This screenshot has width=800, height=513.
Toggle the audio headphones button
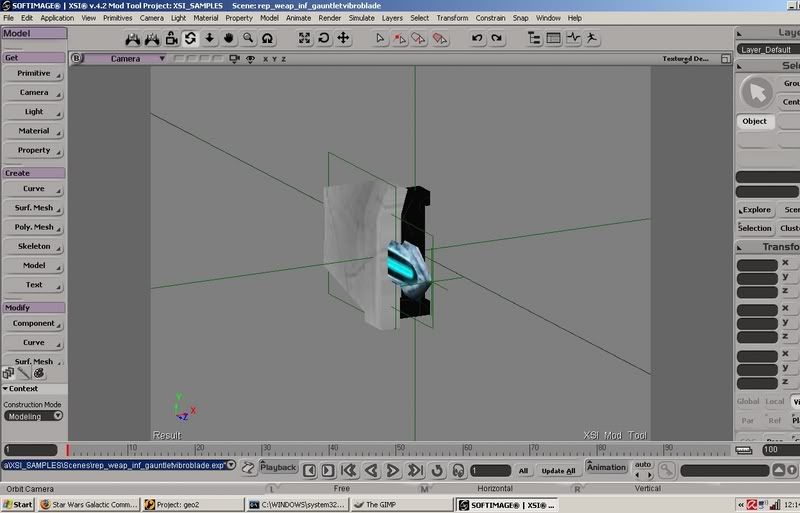tap(458, 470)
